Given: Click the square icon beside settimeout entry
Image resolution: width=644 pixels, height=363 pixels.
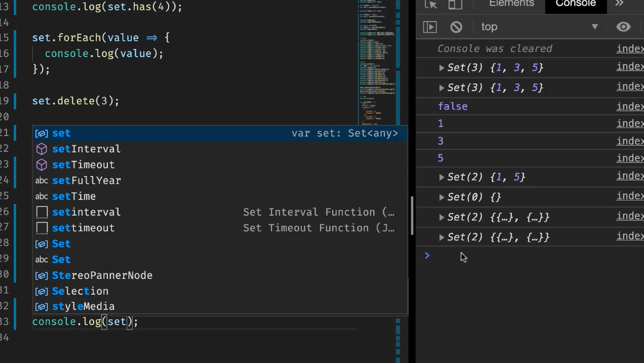Looking at the screenshot, I should [41, 228].
